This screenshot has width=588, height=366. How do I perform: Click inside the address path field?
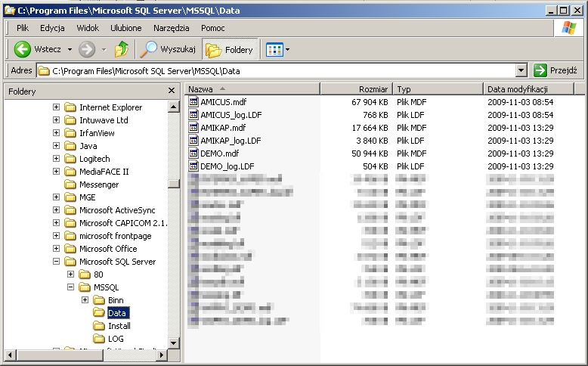coord(280,70)
